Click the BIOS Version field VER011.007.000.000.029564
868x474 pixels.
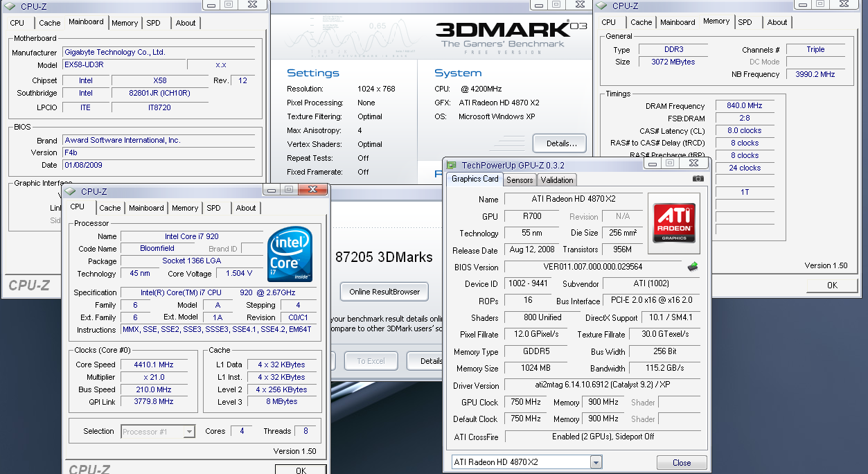[593, 267]
